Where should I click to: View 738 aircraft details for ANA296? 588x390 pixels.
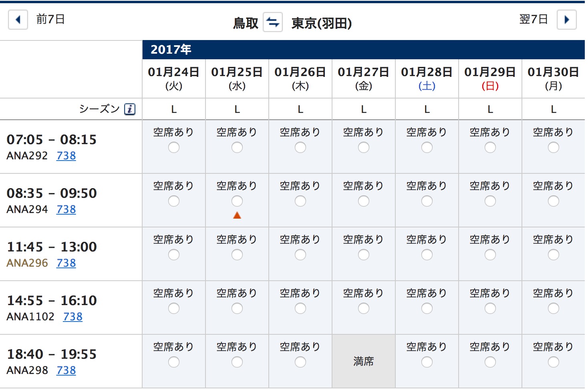tap(66, 263)
